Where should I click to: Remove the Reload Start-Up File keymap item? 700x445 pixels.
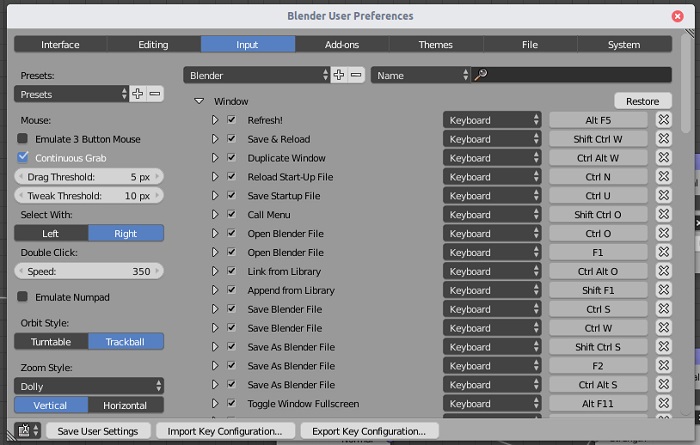tap(663, 176)
